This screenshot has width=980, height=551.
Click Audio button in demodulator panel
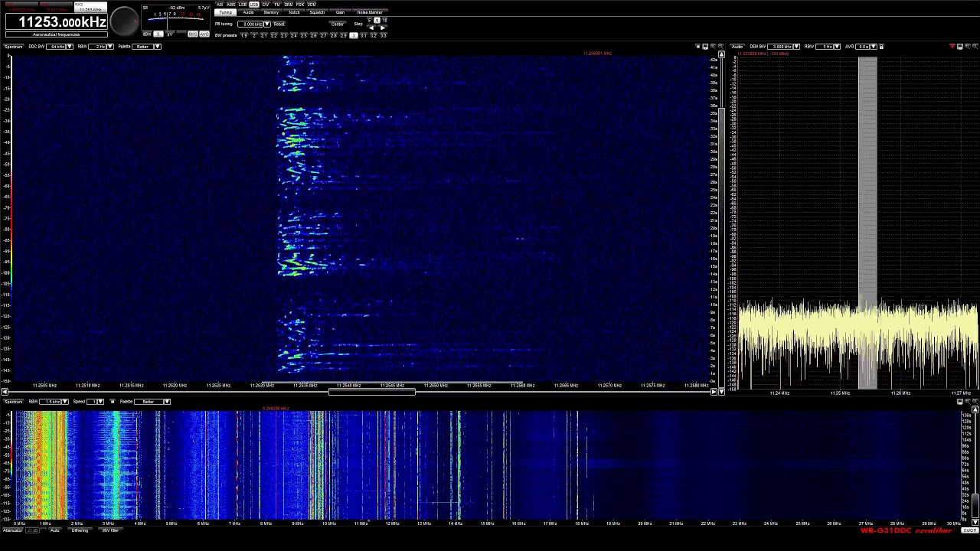[x=737, y=47]
